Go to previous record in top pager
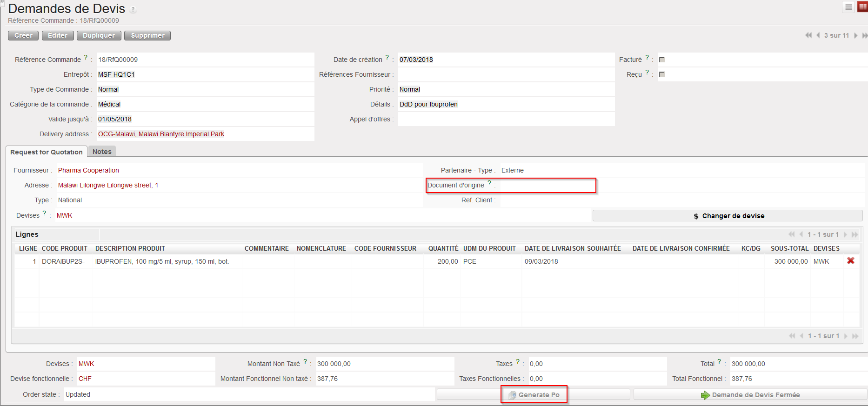868x406 pixels. pos(818,35)
